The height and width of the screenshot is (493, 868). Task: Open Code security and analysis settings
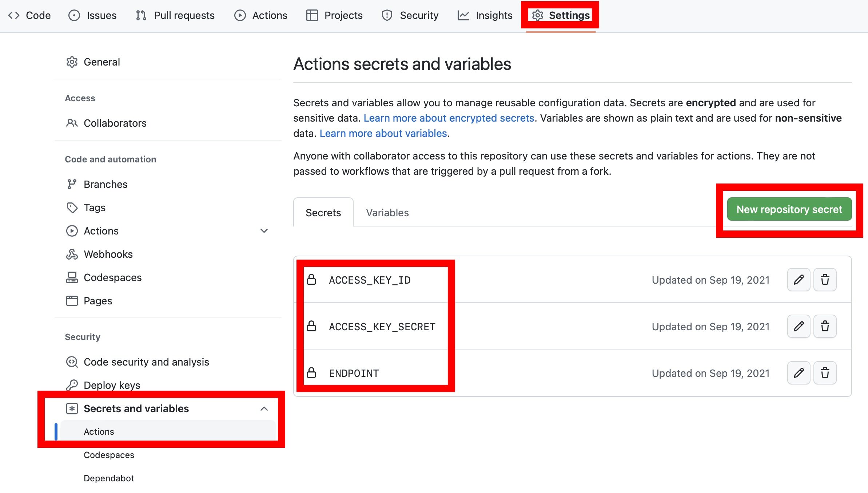(x=146, y=362)
